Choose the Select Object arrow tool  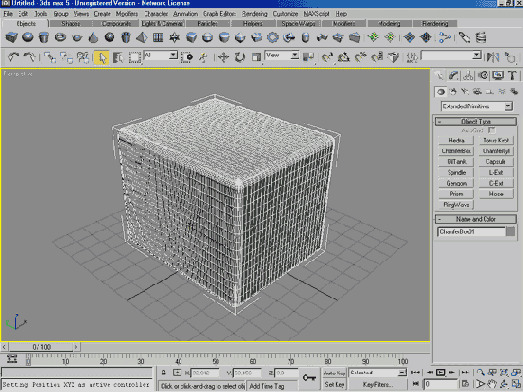click(101, 58)
